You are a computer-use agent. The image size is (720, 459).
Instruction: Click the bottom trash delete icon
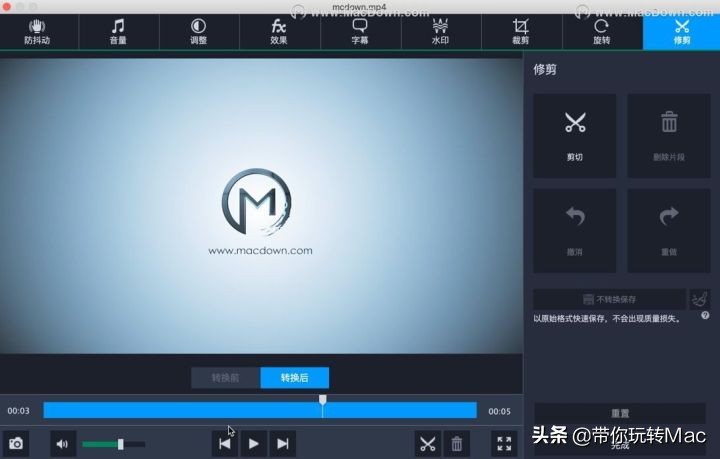[456, 444]
